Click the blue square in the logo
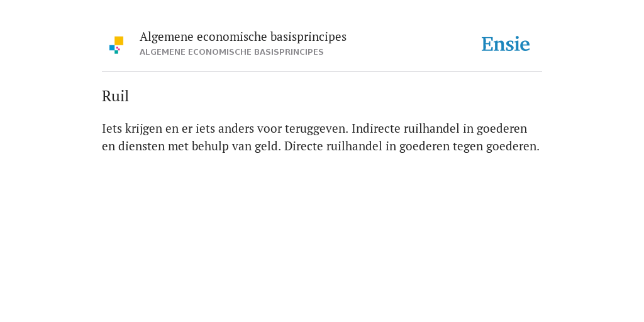 click(112, 48)
